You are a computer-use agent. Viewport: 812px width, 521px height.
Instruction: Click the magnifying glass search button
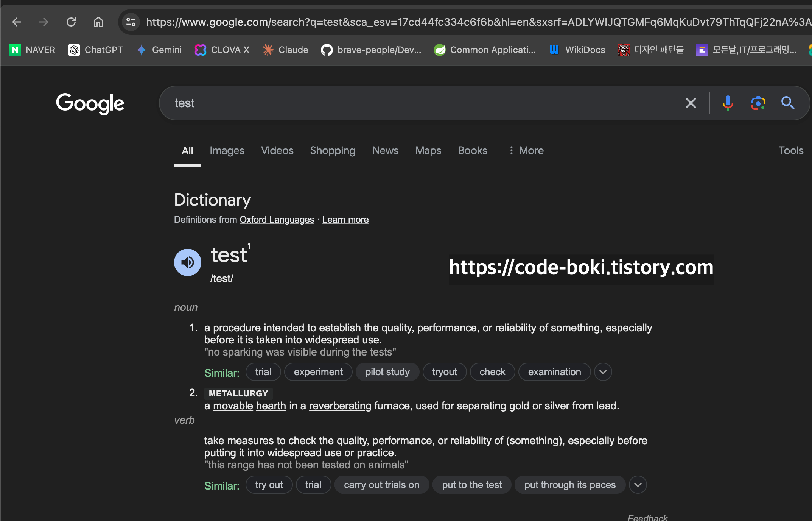click(787, 103)
